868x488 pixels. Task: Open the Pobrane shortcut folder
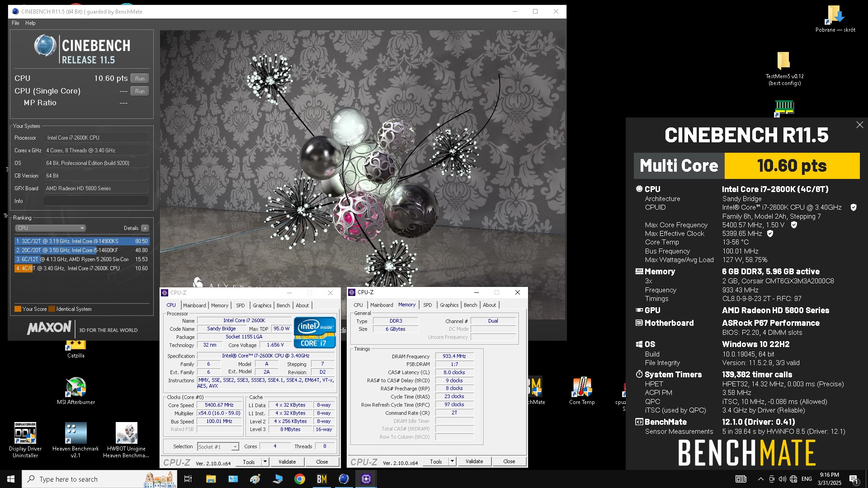point(835,19)
